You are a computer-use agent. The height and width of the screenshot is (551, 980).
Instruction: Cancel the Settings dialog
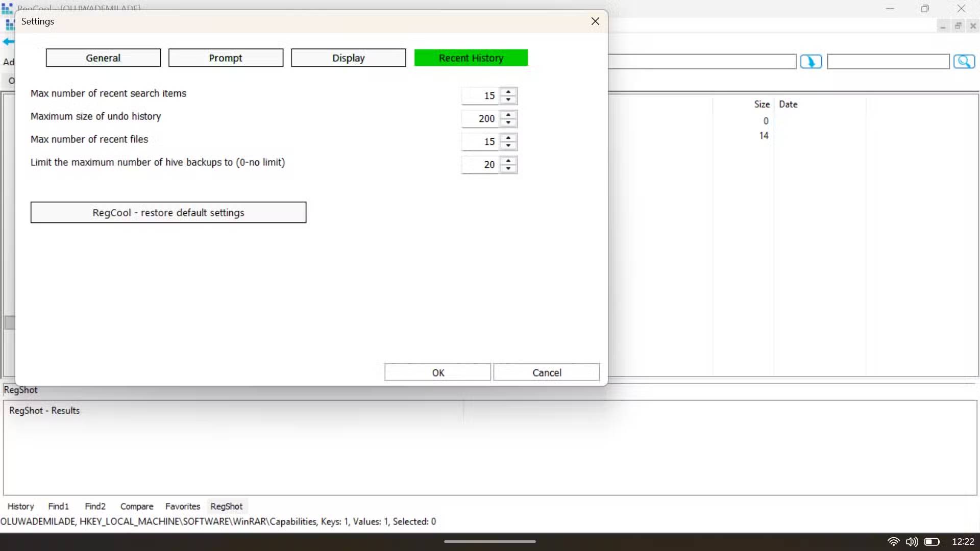[547, 372]
